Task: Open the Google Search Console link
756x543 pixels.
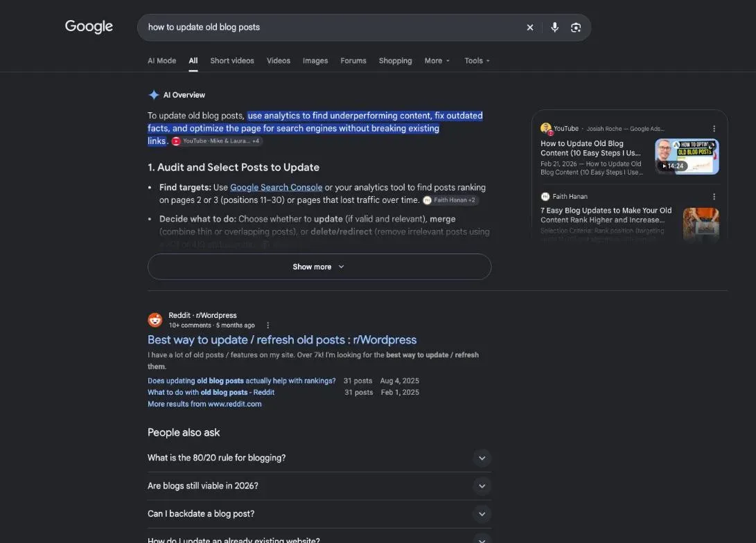Action: pos(276,188)
